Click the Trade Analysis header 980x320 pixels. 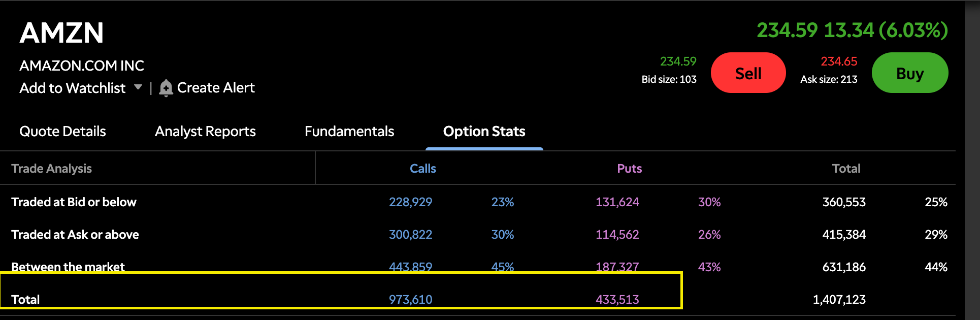coord(52,169)
